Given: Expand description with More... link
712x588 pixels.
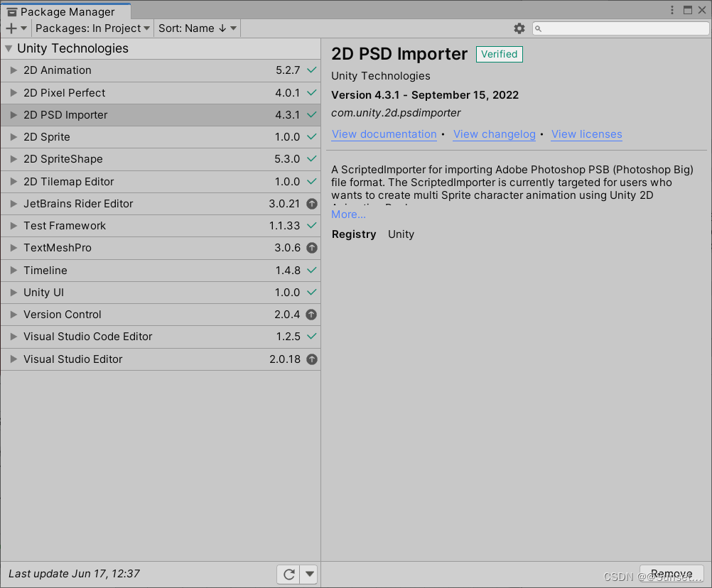Looking at the screenshot, I should [x=348, y=214].
